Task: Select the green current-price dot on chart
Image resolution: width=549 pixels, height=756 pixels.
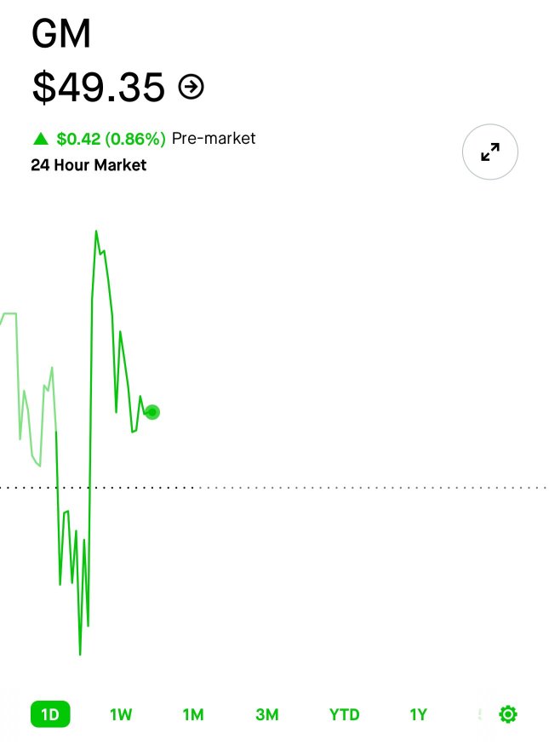Action: pos(152,412)
